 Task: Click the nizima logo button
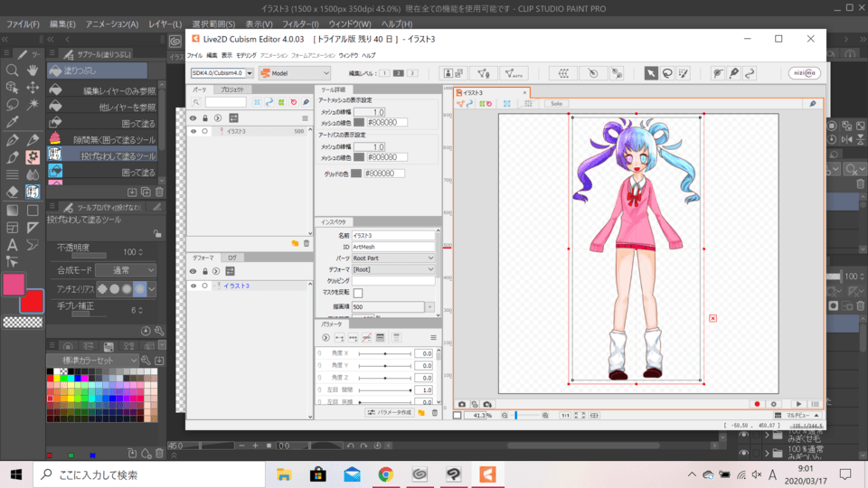click(805, 73)
